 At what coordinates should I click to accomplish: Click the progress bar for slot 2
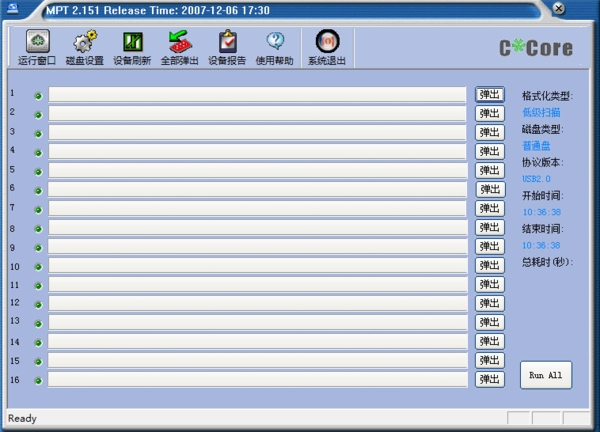257,113
